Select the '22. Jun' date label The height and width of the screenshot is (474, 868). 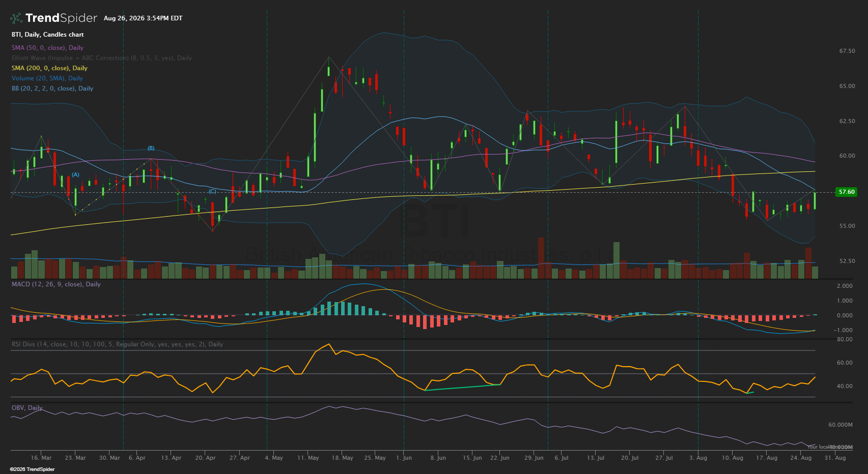coord(500,458)
